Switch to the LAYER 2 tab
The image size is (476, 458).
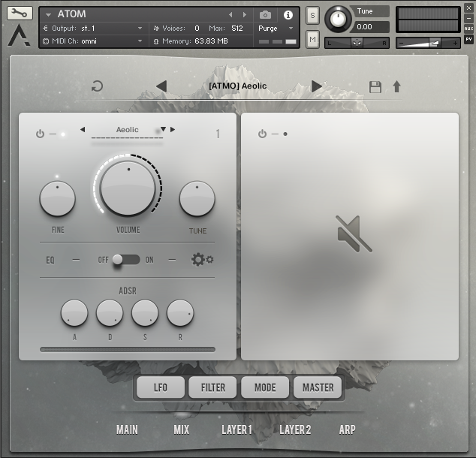click(x=295, y=429)
